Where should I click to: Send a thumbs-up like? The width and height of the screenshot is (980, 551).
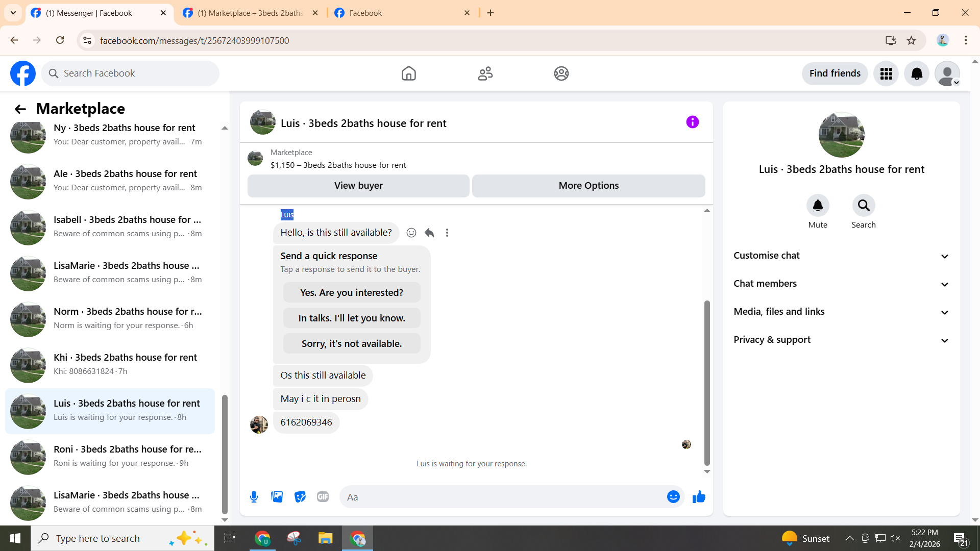click(699, 497)
